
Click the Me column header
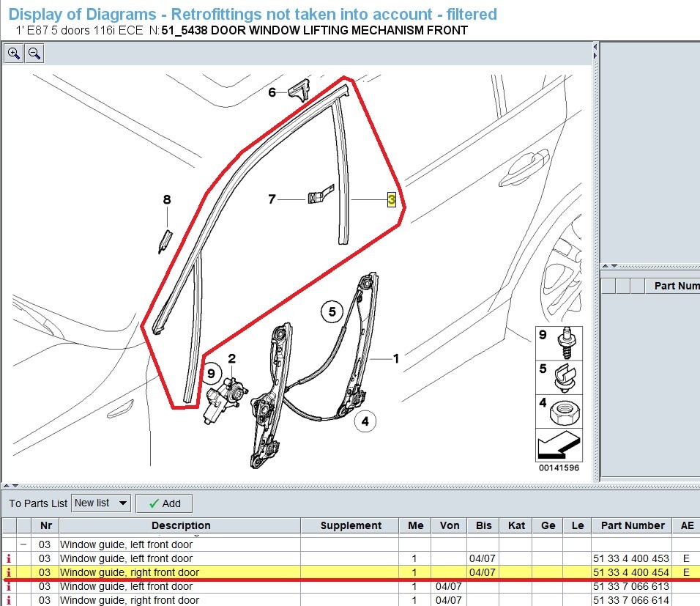coord(415,525)
